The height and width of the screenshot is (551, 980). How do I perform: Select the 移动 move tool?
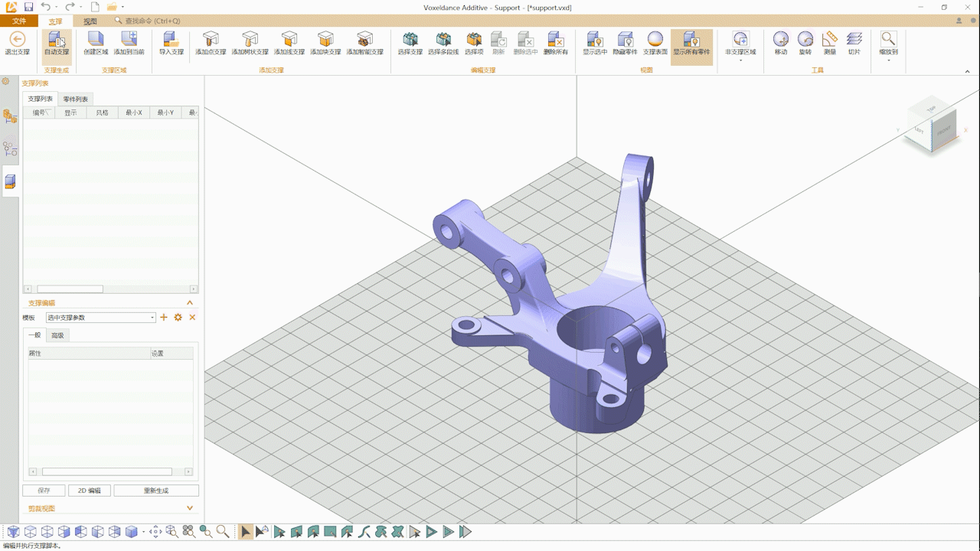(781, 44)
